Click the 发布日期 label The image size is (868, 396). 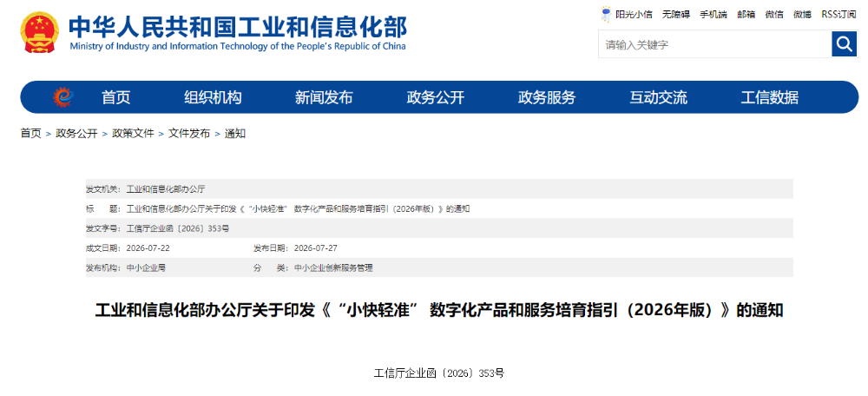tap(271, 248)
